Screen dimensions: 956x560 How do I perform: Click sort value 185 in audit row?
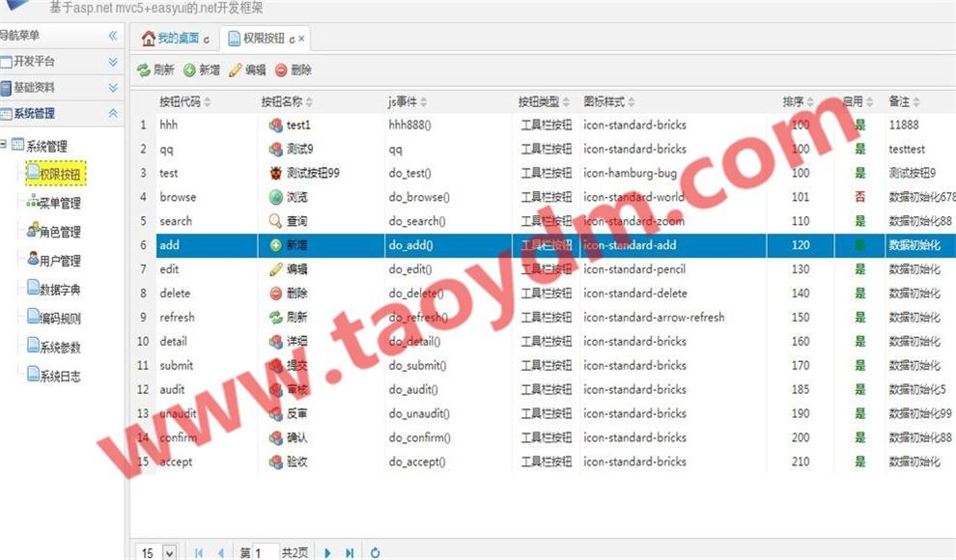click(x=801, y=389)
